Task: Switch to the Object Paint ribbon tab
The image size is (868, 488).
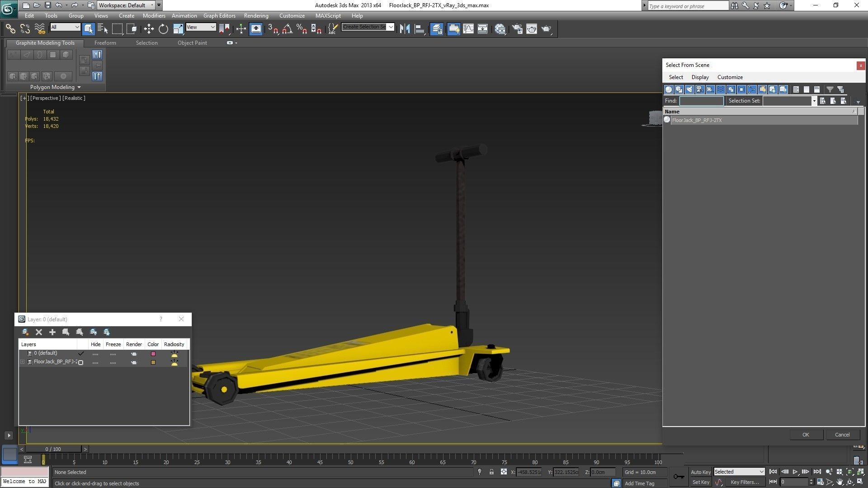Action: coord(192,43)
